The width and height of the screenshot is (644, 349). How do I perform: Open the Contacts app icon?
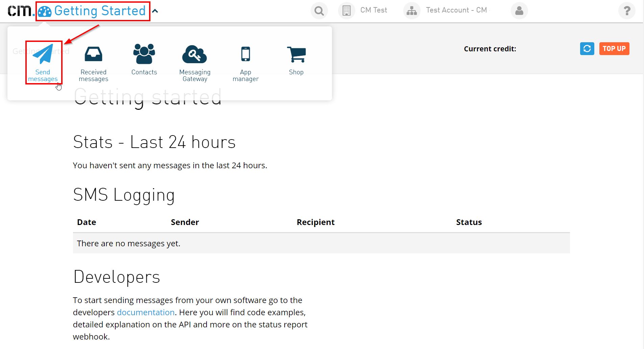point(144,54)
